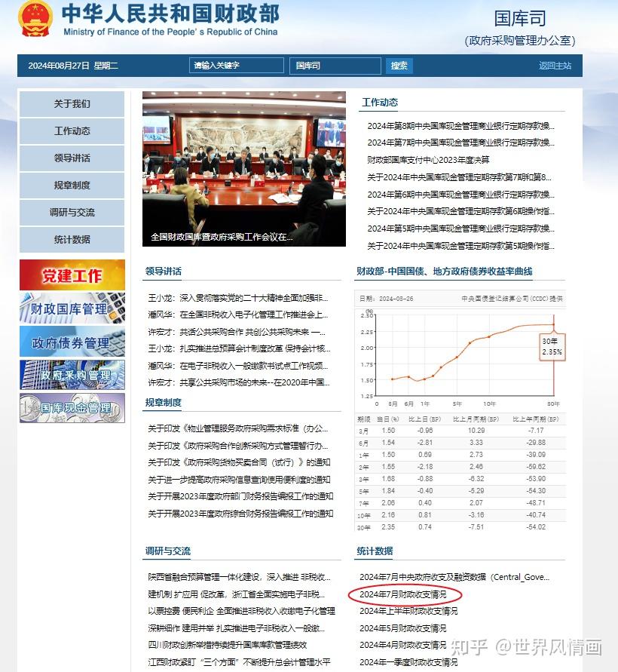The image size is (618, 672).
Task: Open the 规章制度 sidebar section
Action: [72, 186]
